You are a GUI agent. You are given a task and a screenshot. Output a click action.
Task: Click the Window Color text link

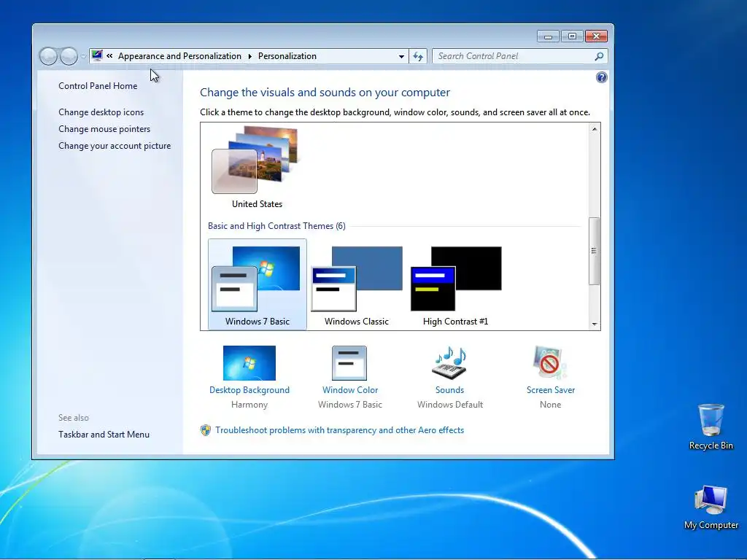[x=350, y=390]
